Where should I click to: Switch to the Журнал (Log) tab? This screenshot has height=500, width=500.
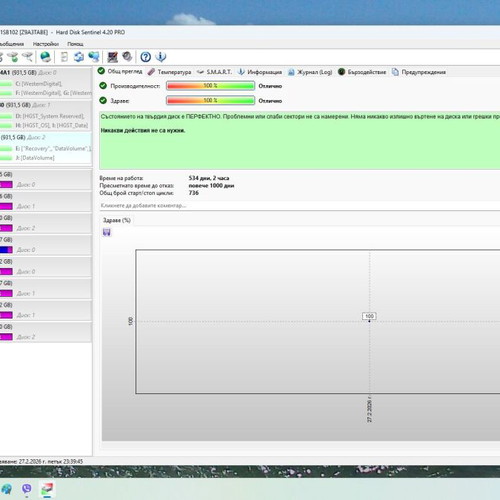(310, 72)
